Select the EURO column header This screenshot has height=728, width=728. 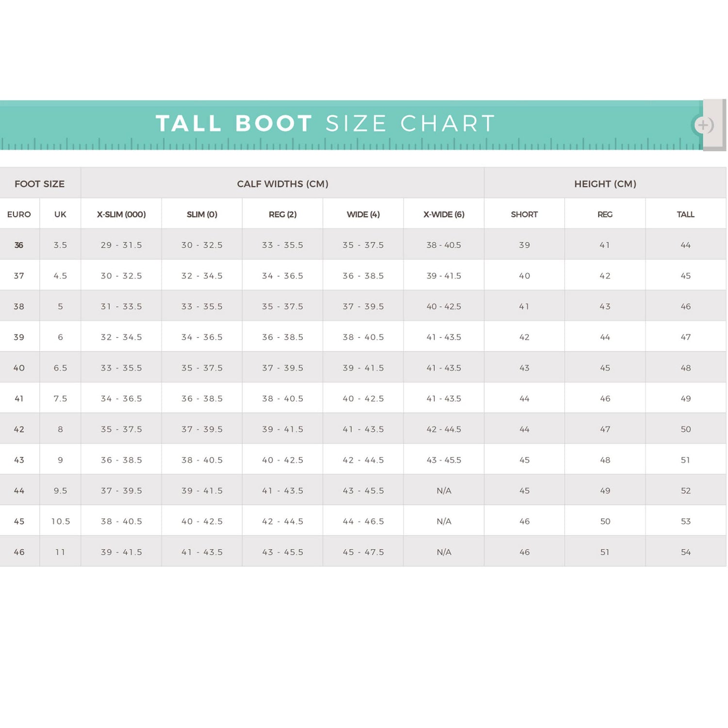tap(18, 214)
